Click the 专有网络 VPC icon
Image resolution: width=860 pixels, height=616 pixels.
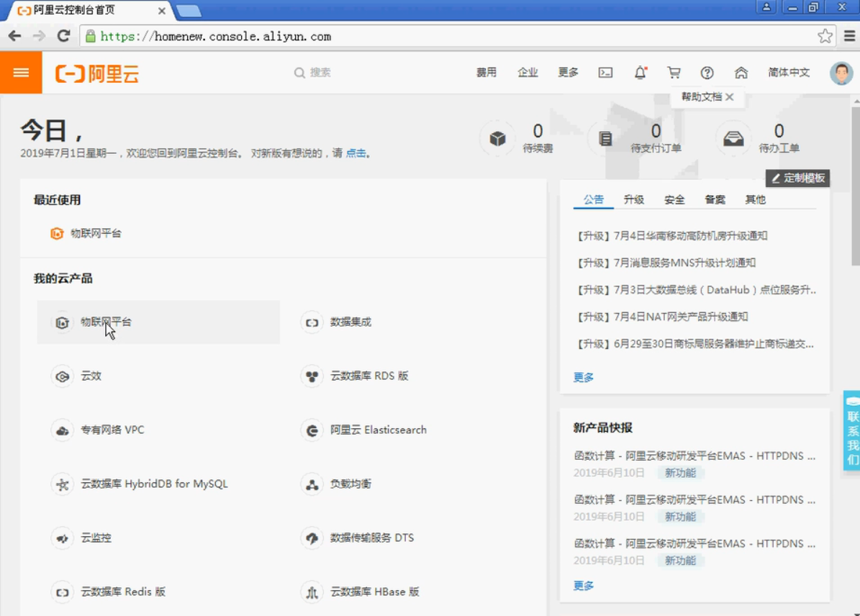63,430
